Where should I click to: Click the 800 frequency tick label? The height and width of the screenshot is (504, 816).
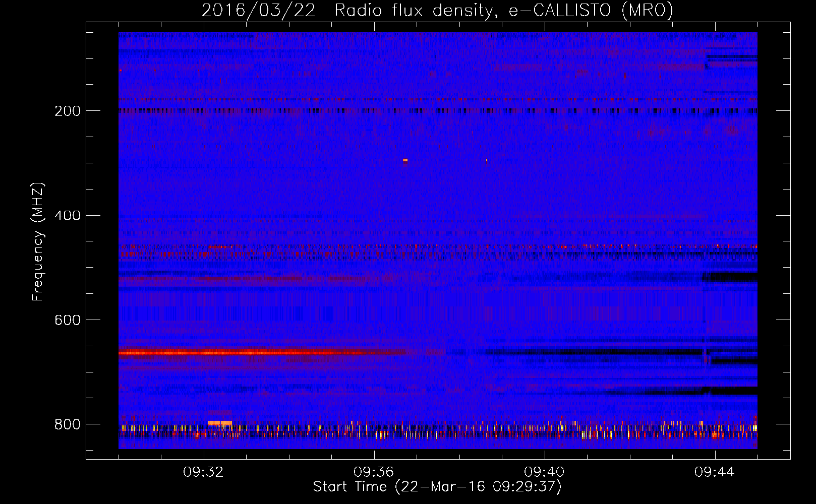pos(68,425)
